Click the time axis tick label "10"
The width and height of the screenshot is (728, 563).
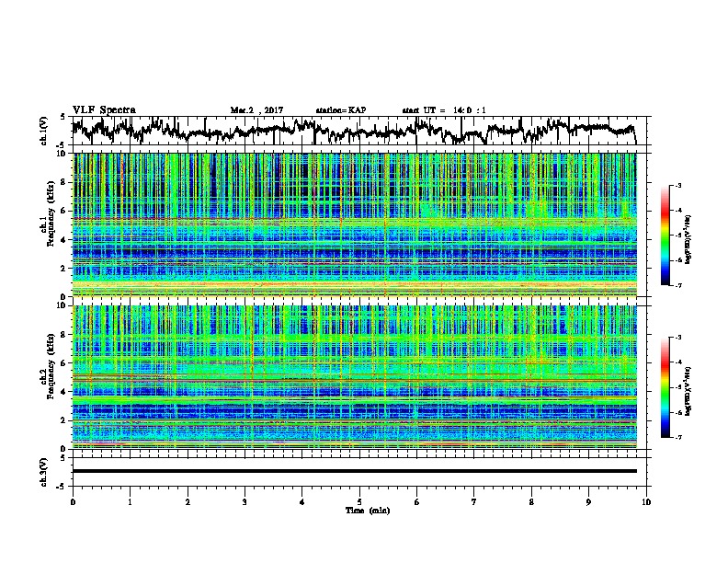646,502
